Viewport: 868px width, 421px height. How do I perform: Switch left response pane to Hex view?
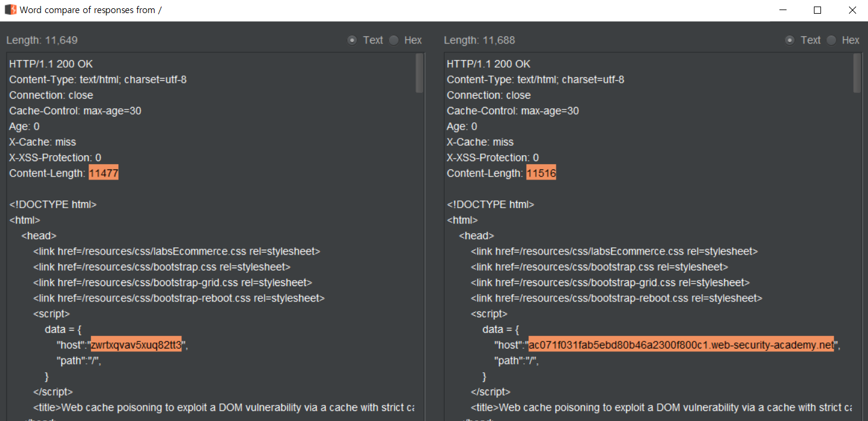[394, 40]
